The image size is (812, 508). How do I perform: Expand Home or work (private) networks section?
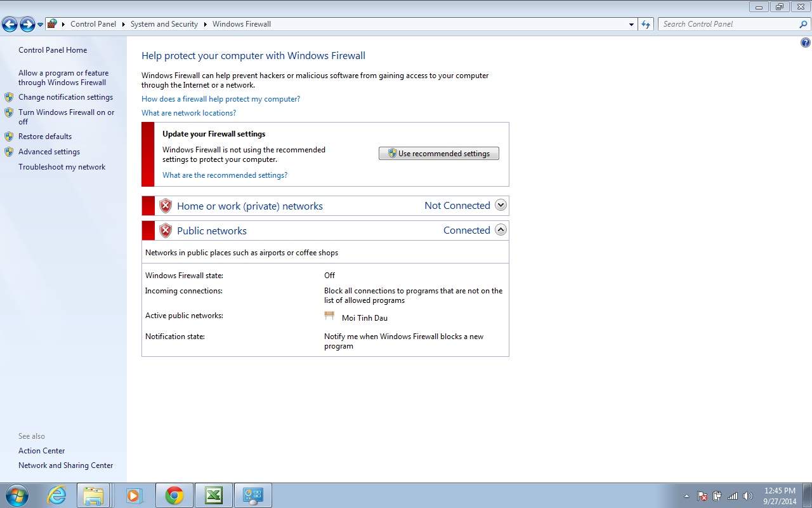(x=501, y=205)
